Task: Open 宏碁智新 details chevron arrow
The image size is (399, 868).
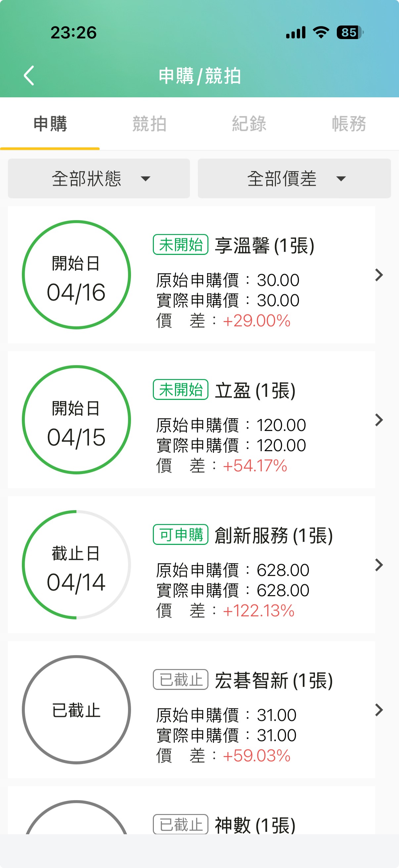Action: pyautogui.click(x=379, y=710)
